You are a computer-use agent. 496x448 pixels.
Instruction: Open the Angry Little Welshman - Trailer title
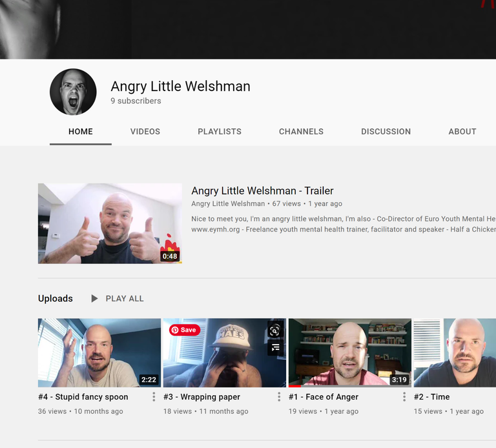tap(262, 190)
